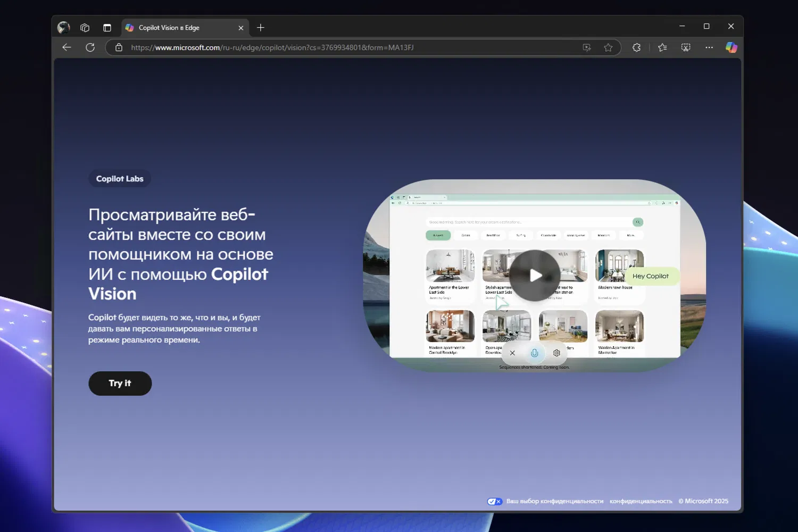The height and width of the screenshot is (532, 798).
Task: Start a screenshot with the scissors icon
Action: [686, 47]
